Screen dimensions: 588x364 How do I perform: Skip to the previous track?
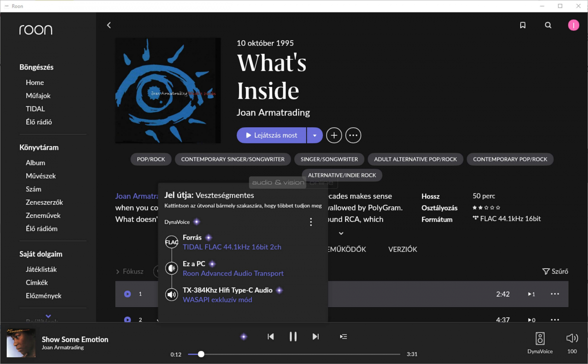pos(271,337)
